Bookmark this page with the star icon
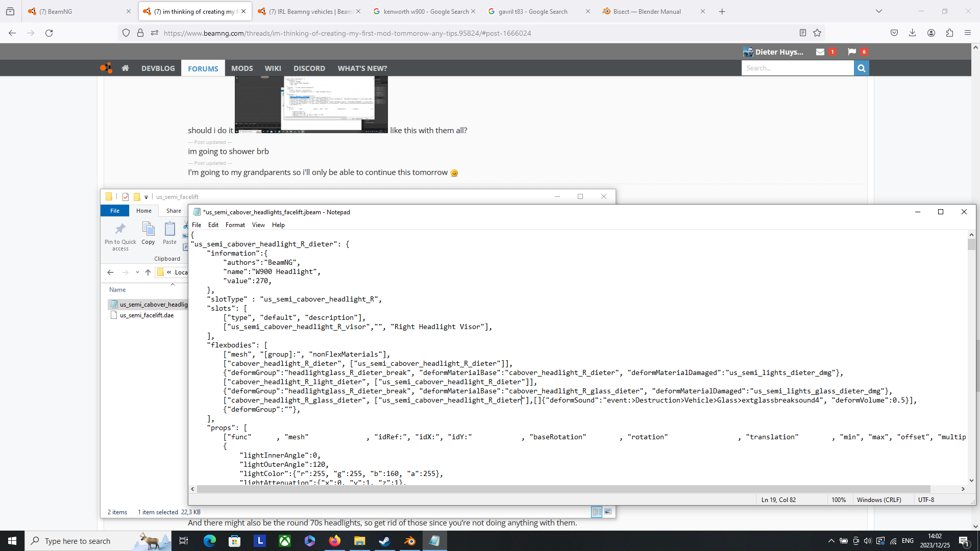The height and width of the screenshot is (551, 980). tap(817, 33)
